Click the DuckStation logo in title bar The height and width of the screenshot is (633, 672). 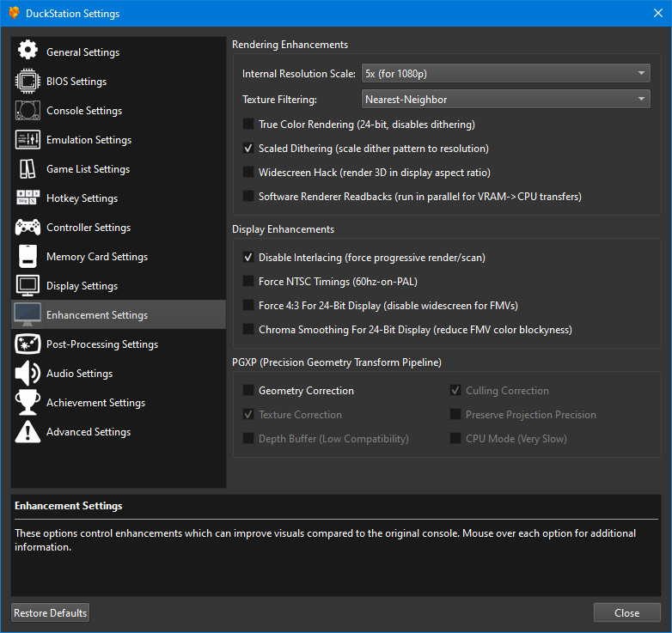point(14,13)
